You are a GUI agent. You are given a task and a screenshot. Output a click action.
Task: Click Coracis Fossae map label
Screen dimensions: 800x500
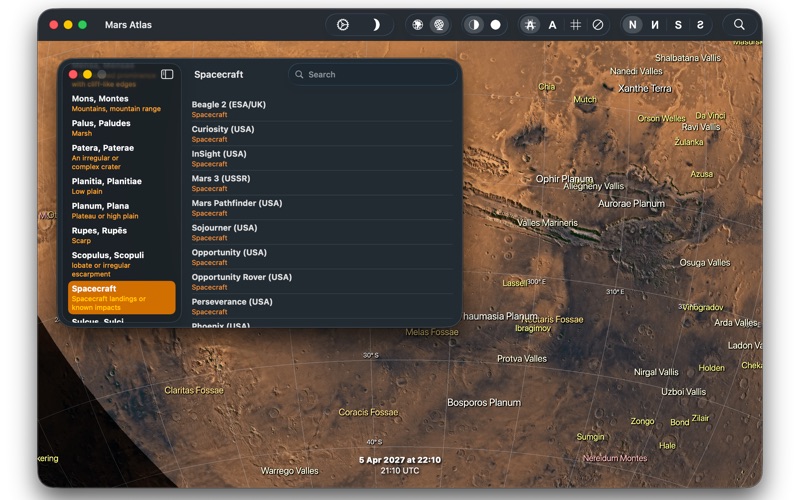368,412
